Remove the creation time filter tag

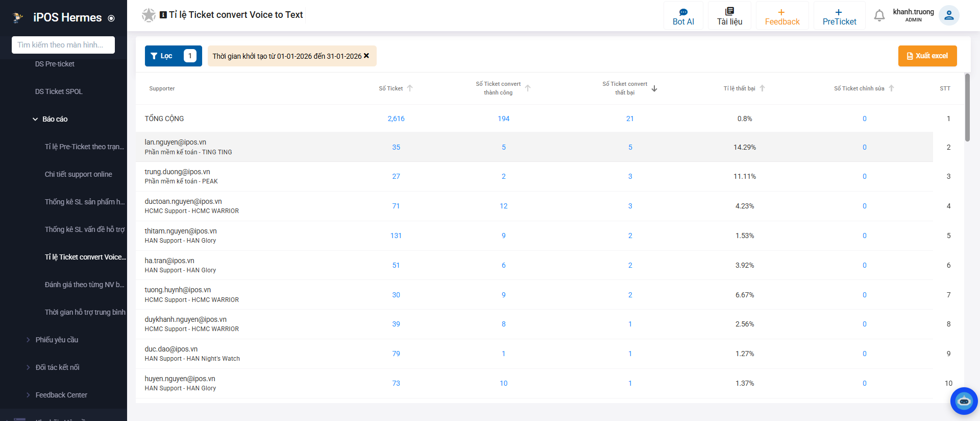(366, 56)
